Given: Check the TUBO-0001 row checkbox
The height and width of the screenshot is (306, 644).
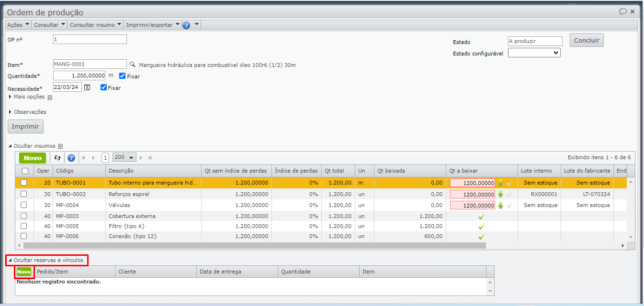Looking at the screenshot, I should tap(23, 183).
